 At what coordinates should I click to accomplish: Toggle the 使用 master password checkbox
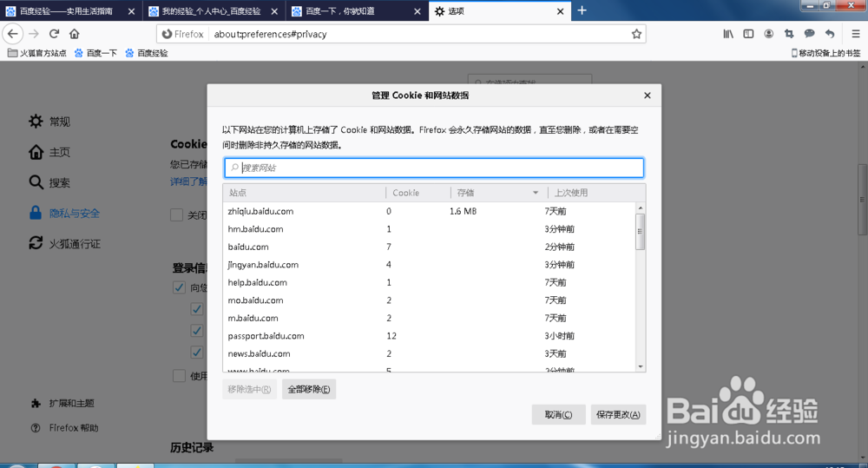click(179, 376)
